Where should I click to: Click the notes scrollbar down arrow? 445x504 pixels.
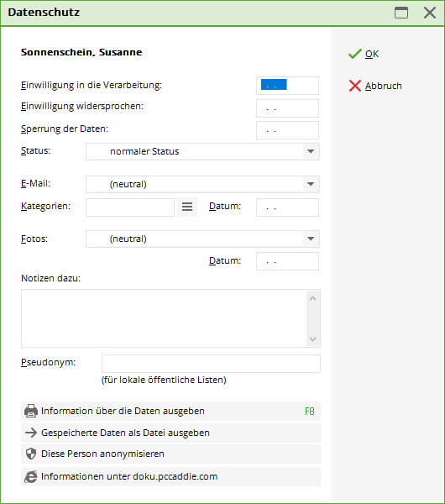[313, 339]
